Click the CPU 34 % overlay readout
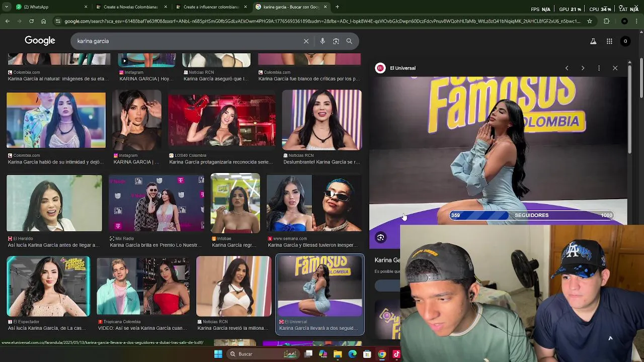 pos(600,9)
